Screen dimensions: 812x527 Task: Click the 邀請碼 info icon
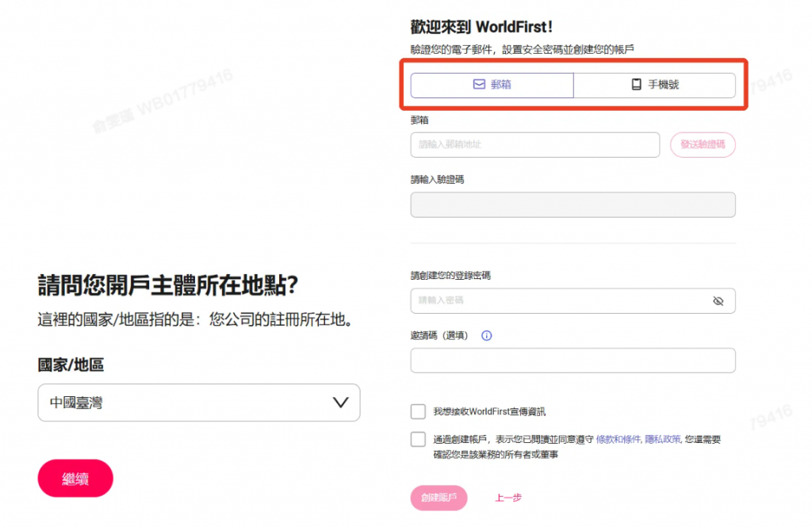coord(486,335)
